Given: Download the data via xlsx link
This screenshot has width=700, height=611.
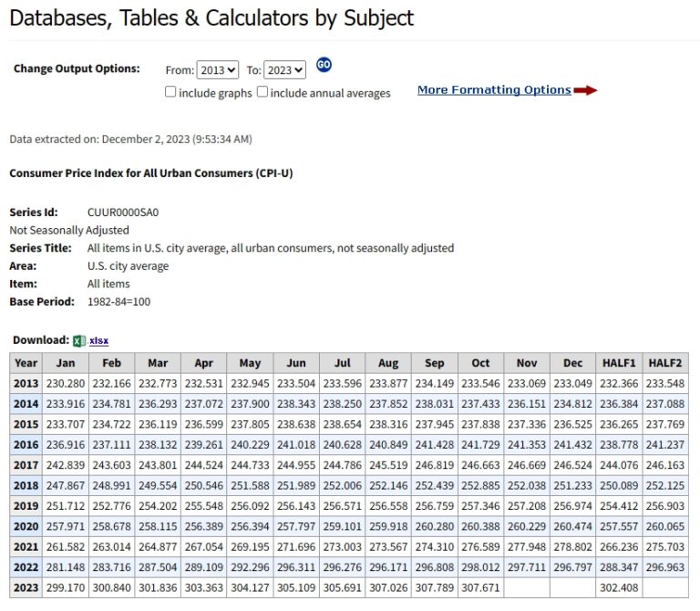Looking at the screenshot, I should click(98, 340).
